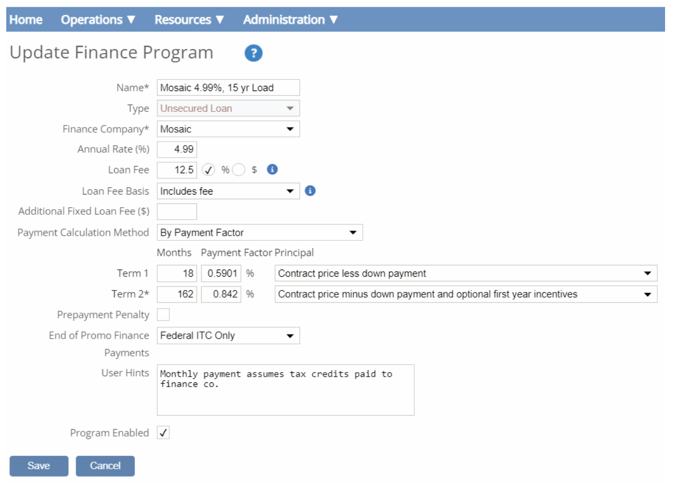Go to the Home menu item

click(x=26, y=19)
